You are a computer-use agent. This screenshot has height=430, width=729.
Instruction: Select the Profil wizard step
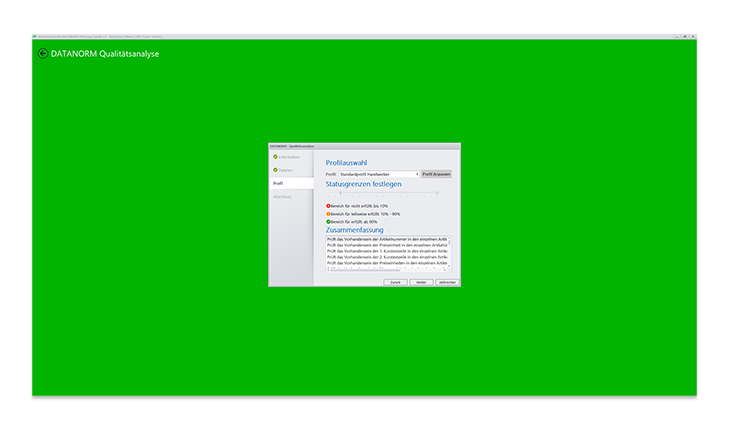[x=291, y=183]
